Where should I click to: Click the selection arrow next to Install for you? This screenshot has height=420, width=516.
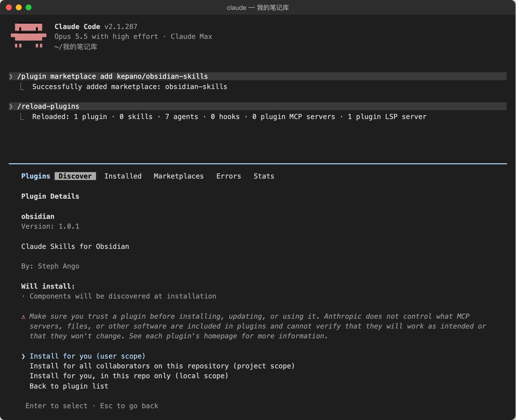pos(23,356)
